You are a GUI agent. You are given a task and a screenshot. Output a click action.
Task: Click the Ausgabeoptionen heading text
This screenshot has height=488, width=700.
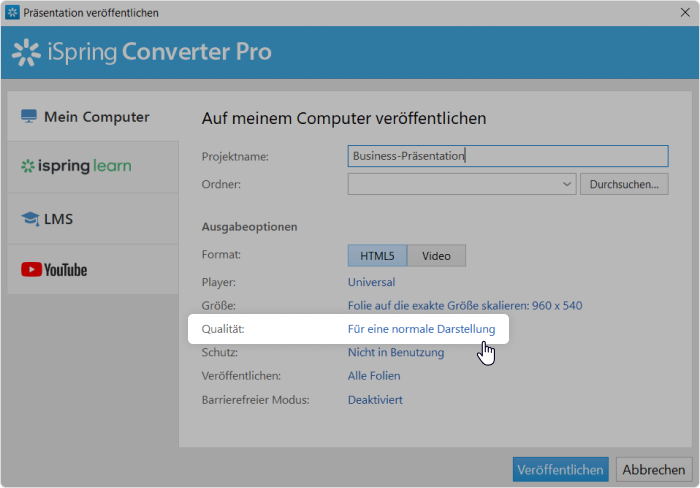click(249, 227)
